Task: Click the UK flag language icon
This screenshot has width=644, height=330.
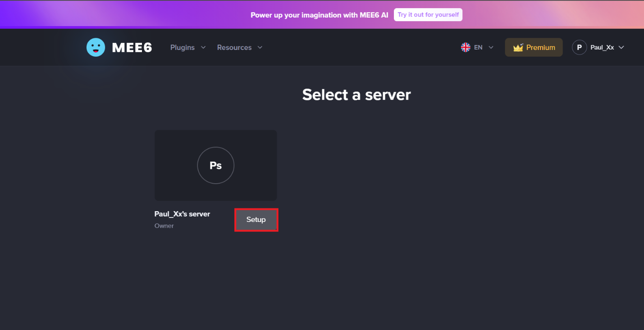Action: pyautogui.click(x=466, y=47)
